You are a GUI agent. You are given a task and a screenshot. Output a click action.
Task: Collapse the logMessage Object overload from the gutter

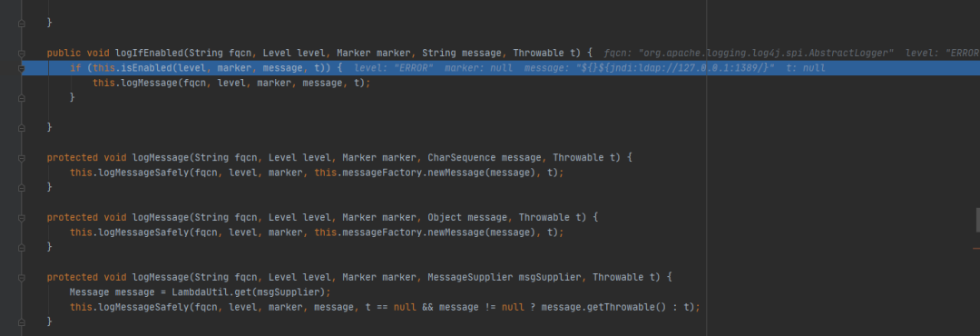point(21,218)
